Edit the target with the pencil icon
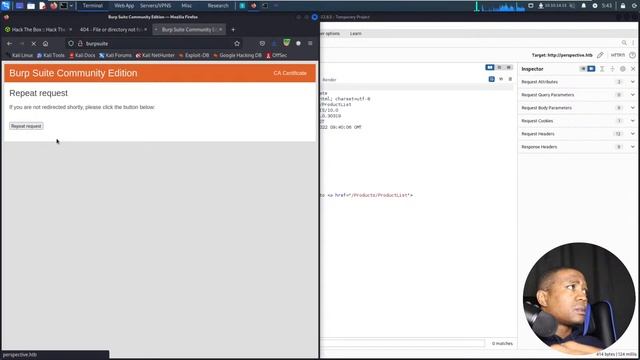640x360 pixels. (x=600, y=55)
